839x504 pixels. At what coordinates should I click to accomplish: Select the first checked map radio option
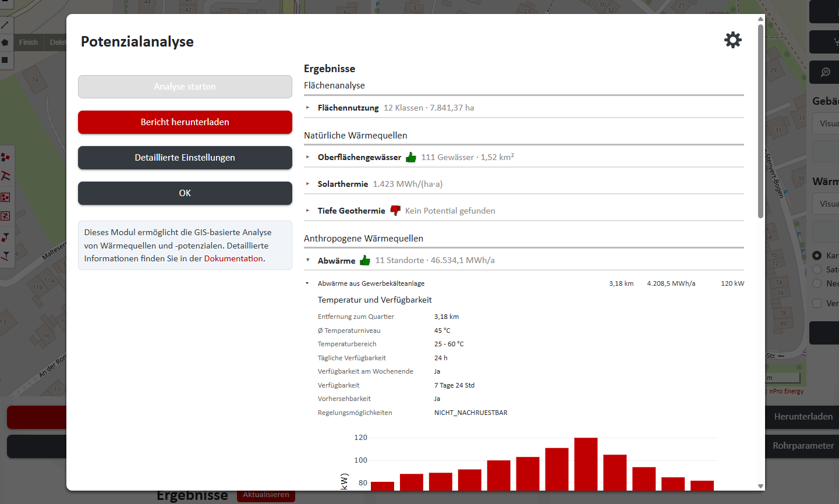coord(817,255)
